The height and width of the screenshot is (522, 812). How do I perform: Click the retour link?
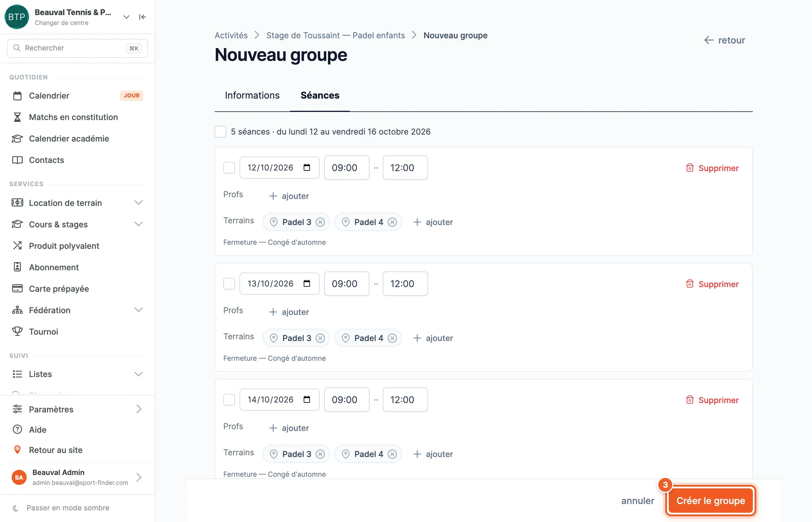tap(724, 40)
